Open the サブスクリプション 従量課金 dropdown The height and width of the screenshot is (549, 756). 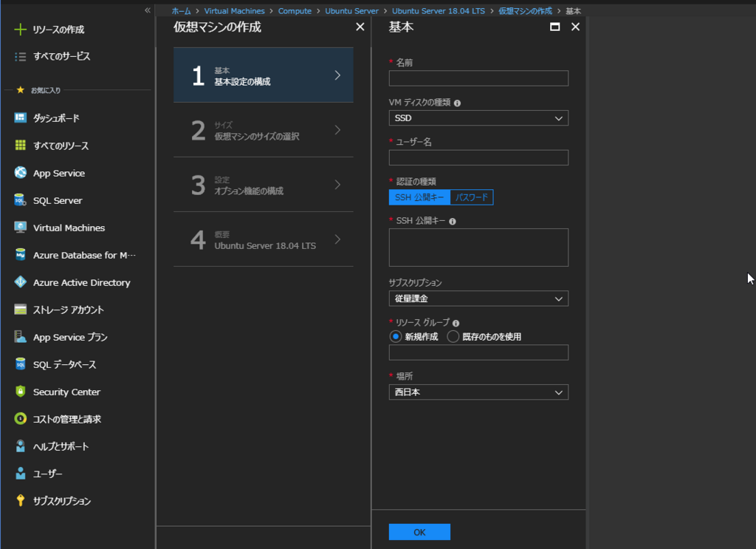point(478,299)
